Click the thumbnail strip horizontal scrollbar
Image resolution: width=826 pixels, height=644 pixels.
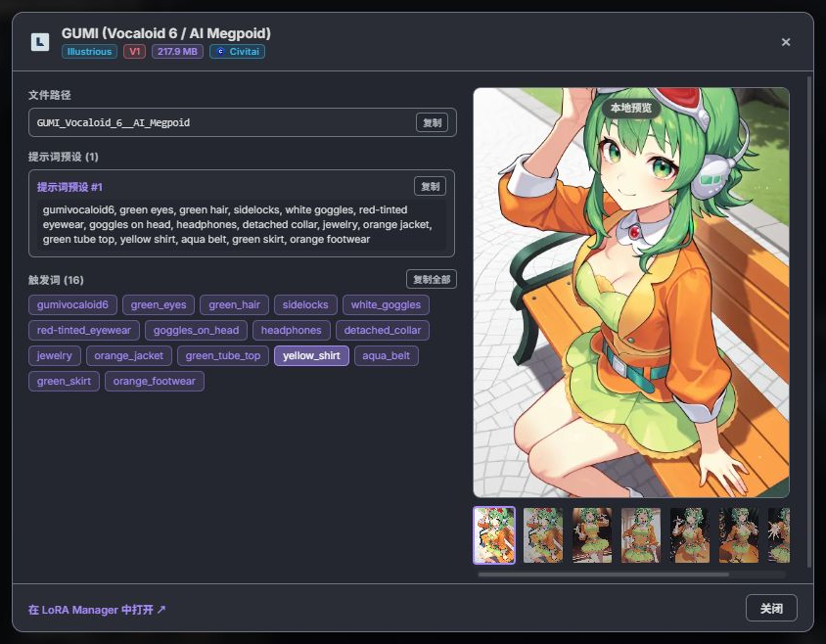point(604,575)
